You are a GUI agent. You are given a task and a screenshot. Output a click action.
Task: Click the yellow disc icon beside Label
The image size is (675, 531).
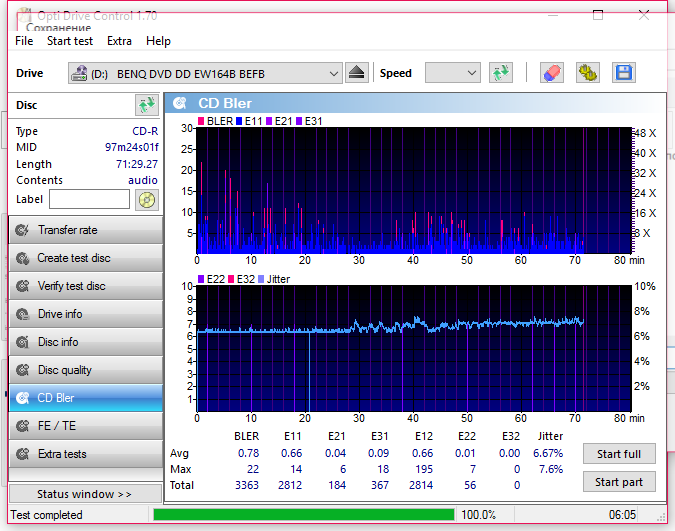[147, 200]
